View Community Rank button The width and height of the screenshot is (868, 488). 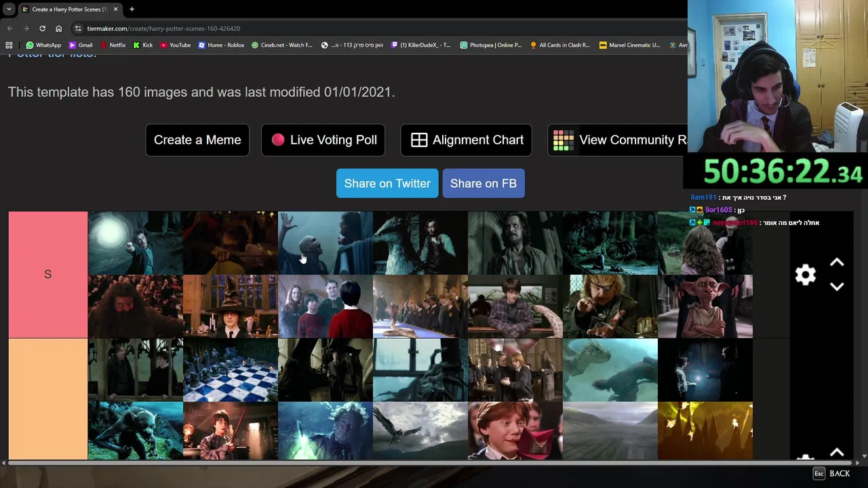[x=618, y=140]
